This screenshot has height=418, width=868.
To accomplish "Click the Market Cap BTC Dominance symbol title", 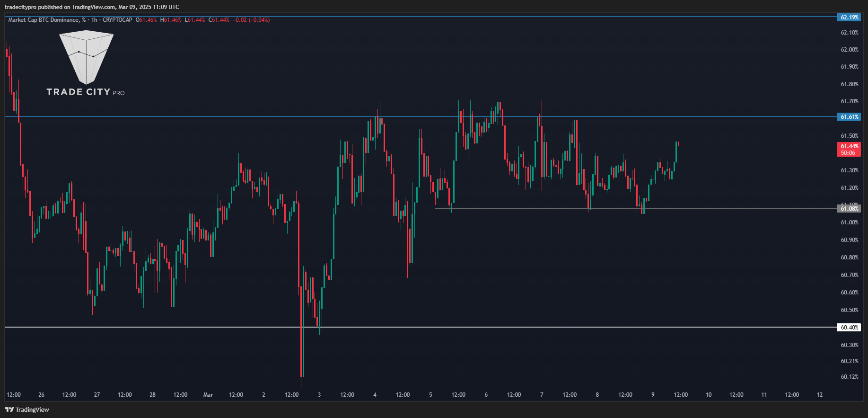I will coord(47,20).
